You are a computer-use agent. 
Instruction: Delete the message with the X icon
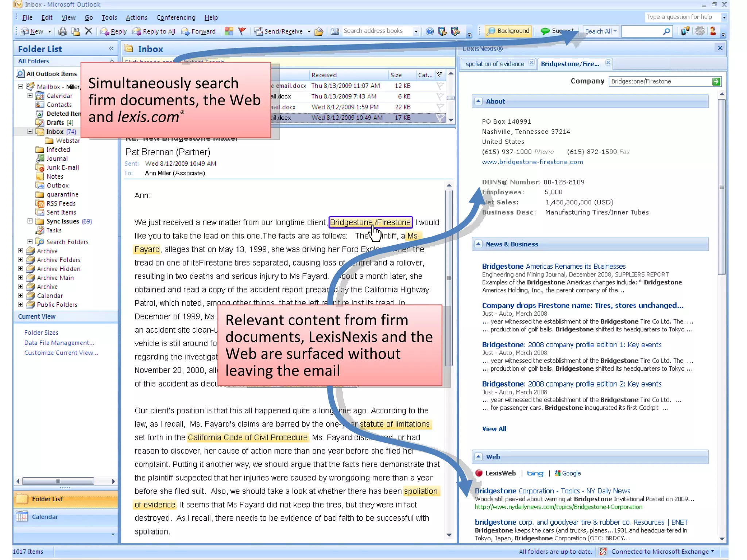88,31
